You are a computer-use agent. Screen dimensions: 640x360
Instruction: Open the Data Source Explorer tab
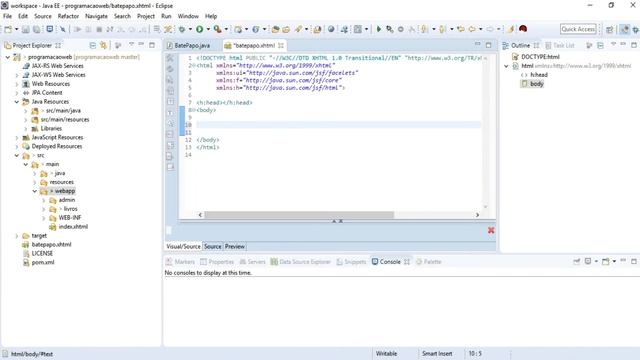click(301, 262)
